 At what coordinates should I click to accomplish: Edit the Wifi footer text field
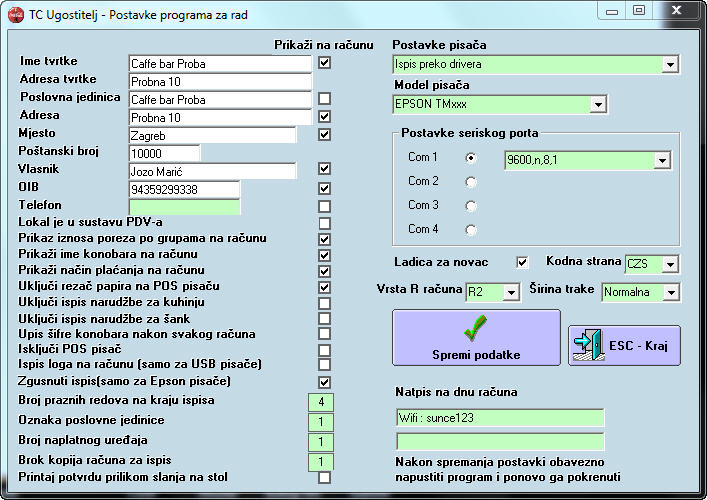click(x=500, y=417)
